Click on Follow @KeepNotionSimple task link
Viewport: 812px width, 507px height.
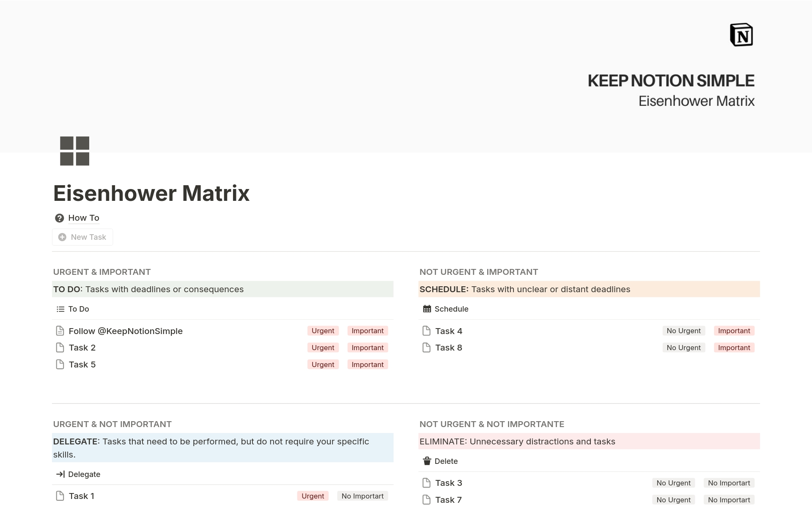[125, 331]
